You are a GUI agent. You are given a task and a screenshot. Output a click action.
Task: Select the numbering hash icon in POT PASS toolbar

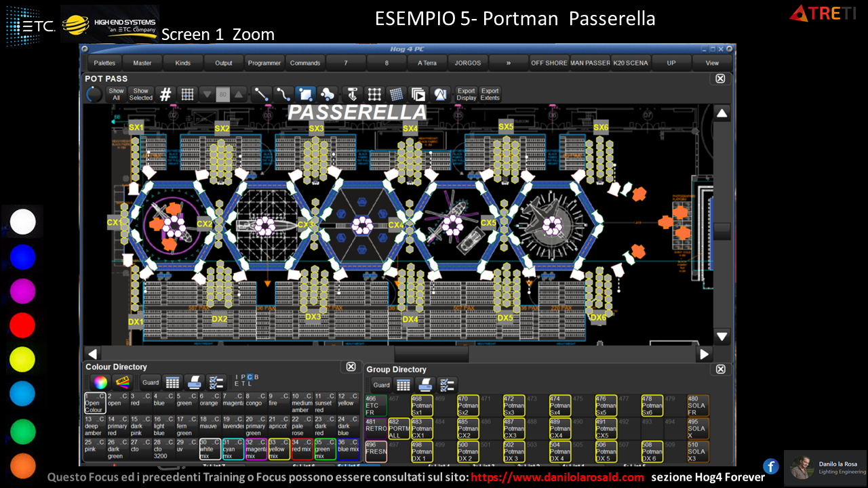165,94
